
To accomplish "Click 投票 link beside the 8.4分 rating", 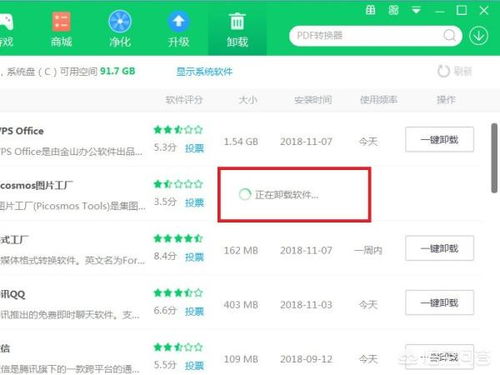I will [x=194, y=257].
